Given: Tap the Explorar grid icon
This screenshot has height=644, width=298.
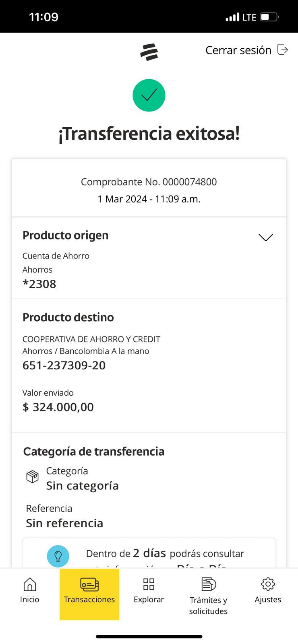Looking at the screenshot, I should click(x=149, y=584).
